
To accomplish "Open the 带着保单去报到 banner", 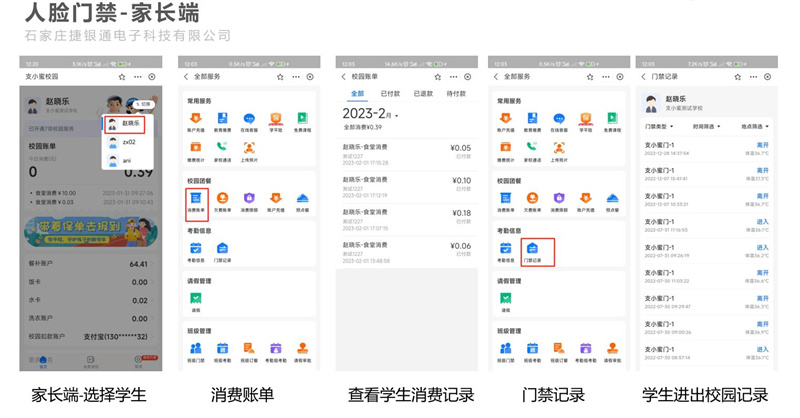I will 91,232.
